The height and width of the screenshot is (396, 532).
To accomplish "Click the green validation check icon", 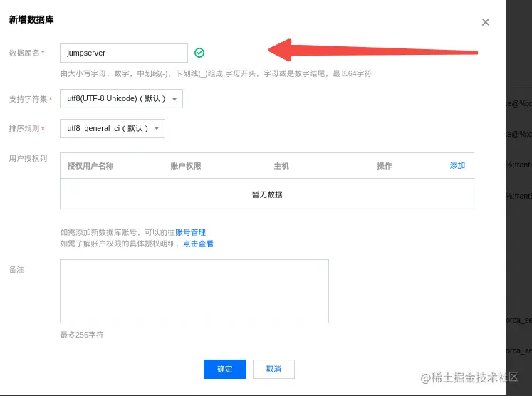I will [x=199, y=53].
